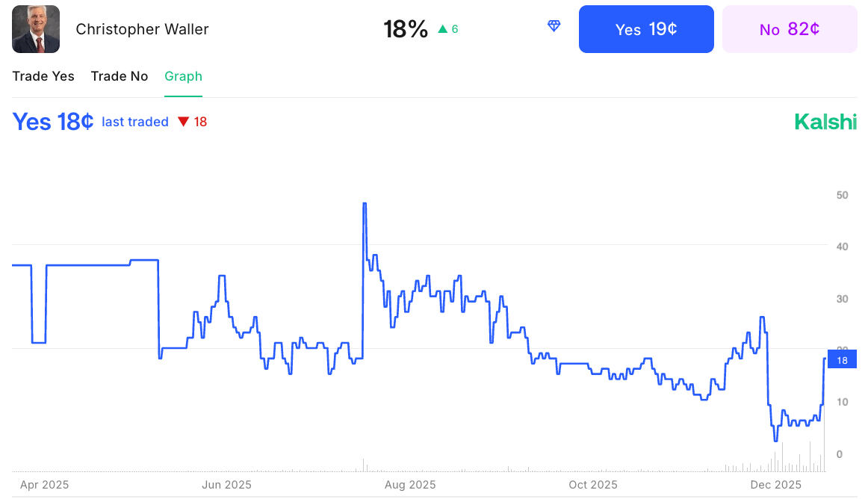Click the chart peak near 50 in July

pos(365,204)
